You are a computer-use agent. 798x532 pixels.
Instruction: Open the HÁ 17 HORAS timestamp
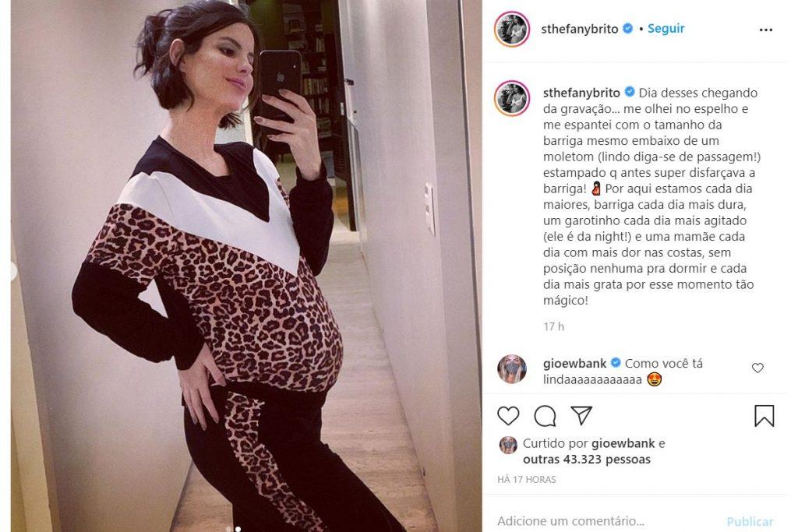(x=527, y=479)
